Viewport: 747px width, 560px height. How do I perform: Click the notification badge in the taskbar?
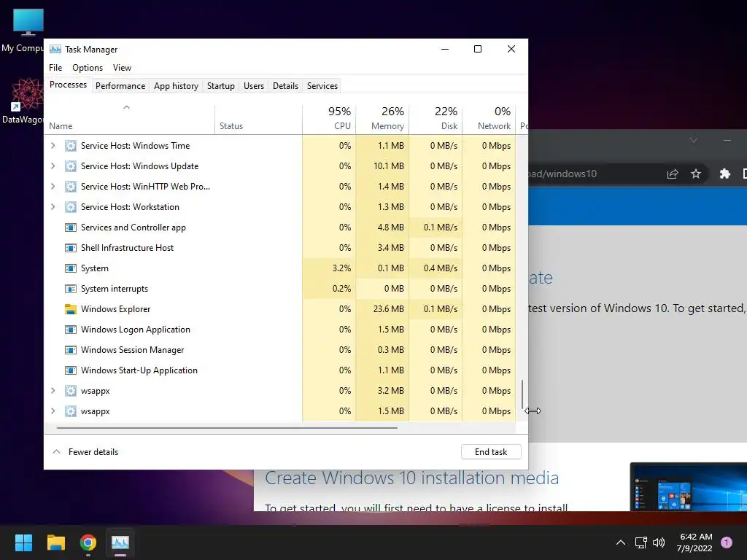point(727,542)
